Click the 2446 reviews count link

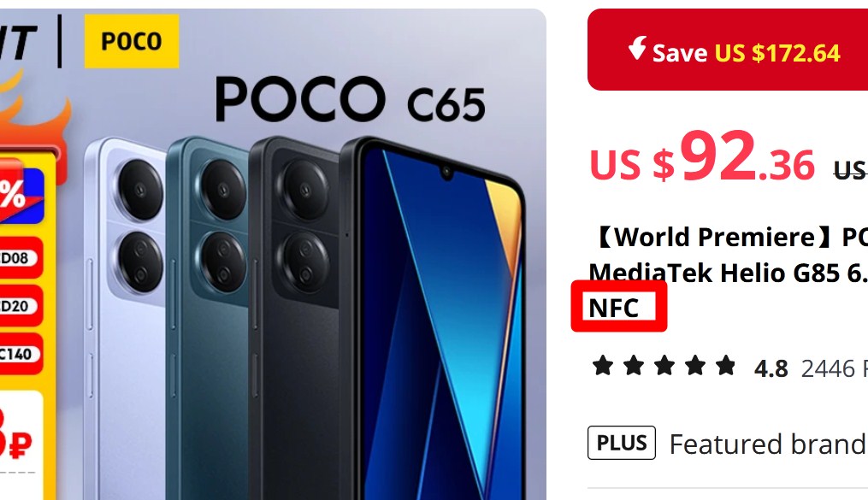pos(835,368)
